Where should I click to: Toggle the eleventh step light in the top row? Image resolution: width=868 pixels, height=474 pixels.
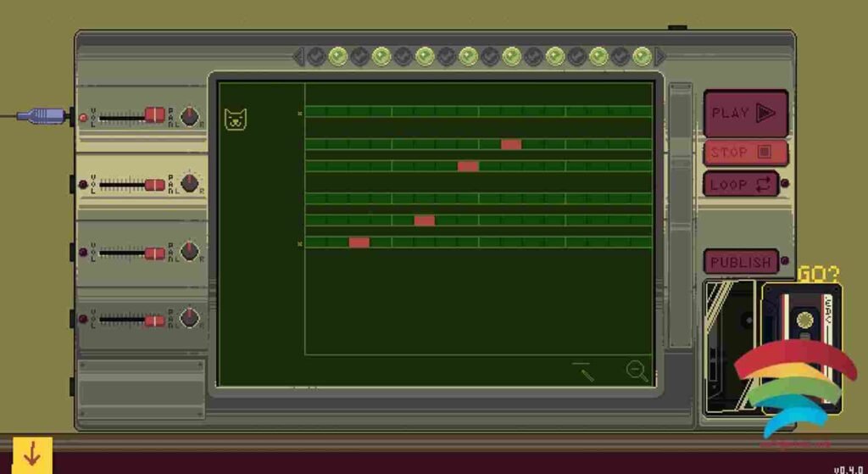[x=533, y=57]
